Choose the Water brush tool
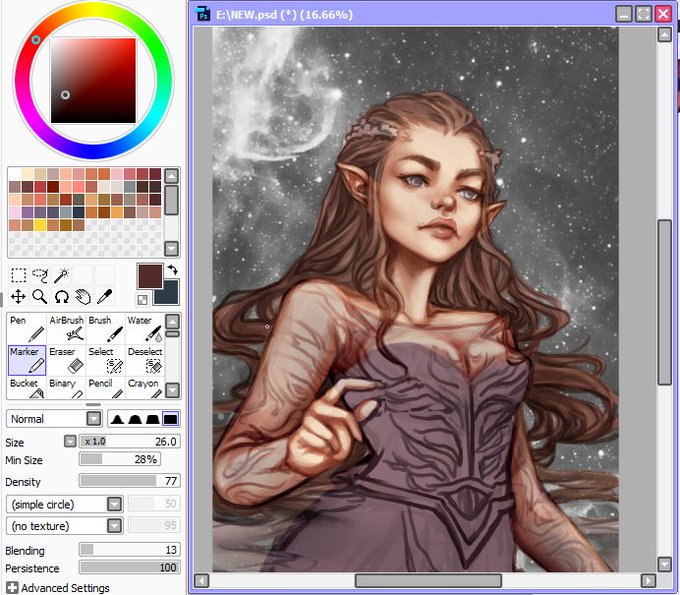Viewport: 680px width, 595px height. tap(145, 328)
